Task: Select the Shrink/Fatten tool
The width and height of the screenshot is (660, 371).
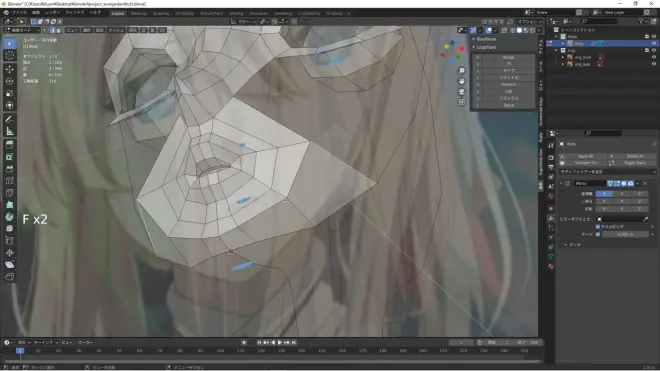Action: 10,253
